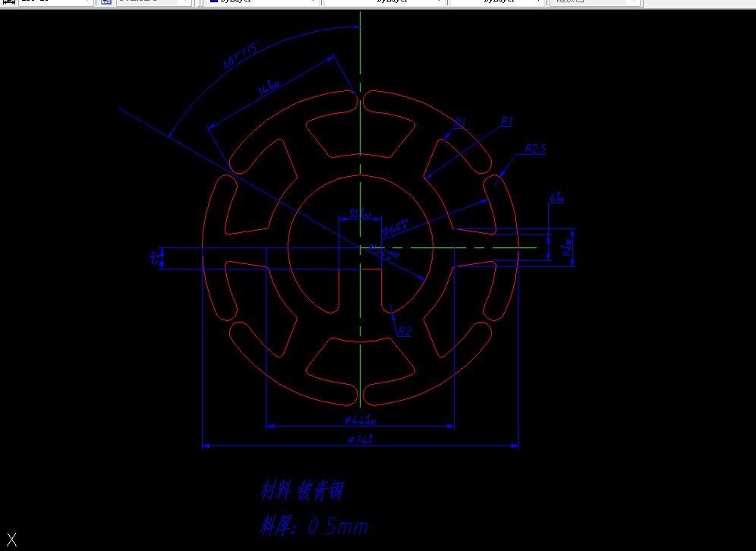
Task: Select the φ64 diameter dimension text
Action: pyautogui.click(x=395, y=227)
